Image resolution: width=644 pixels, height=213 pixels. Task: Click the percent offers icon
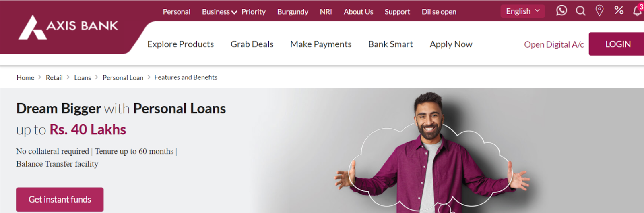619,10
